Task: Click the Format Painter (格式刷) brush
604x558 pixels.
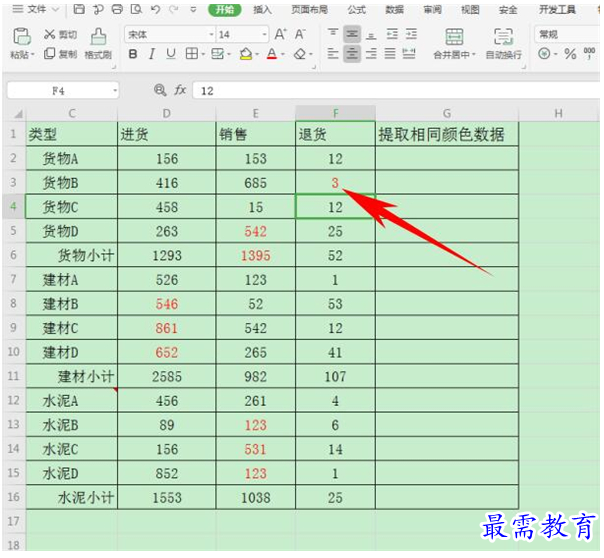Action: (98, 37)
